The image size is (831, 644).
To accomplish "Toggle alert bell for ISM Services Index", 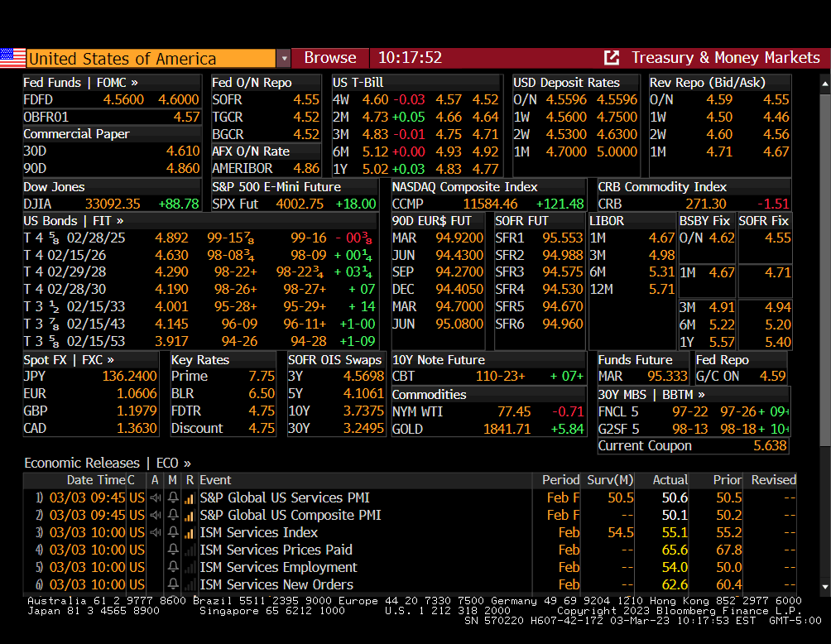I will click(173, 533).
